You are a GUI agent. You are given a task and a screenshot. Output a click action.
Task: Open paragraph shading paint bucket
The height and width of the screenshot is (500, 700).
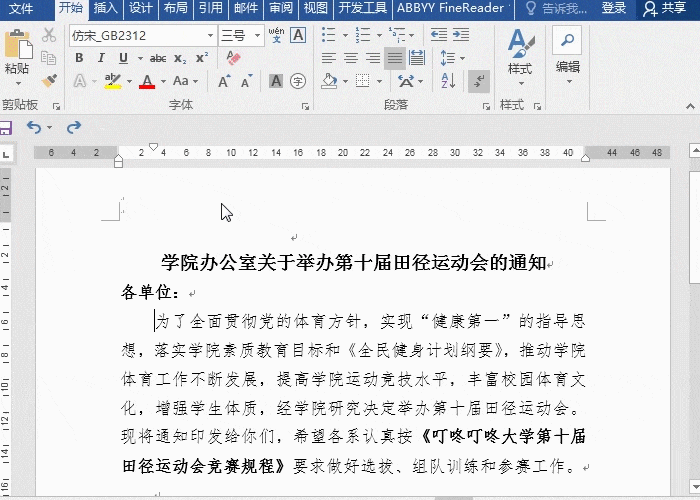tap(329, 81)
